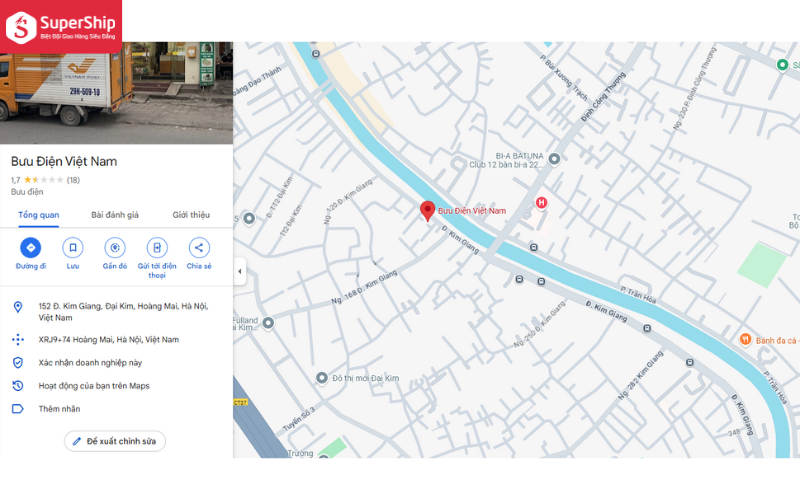Click the red hospital H marker
Viewport: 800px width, 500px height.
541,203
